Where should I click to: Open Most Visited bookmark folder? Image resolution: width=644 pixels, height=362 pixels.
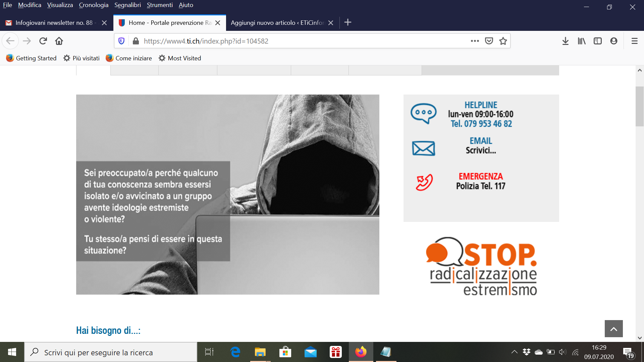point(180,58)
